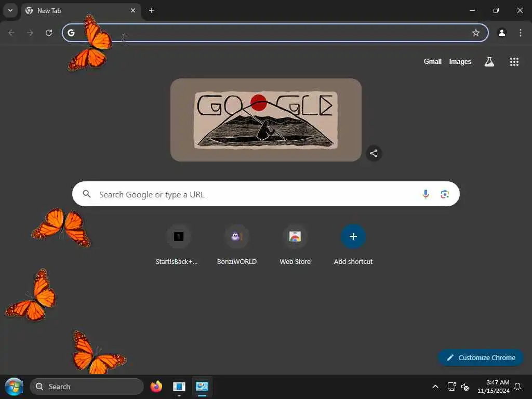The image size is (532, 399).
Task: Open taskbar clock showing 3:47 AM
Action: coord(494,387)
